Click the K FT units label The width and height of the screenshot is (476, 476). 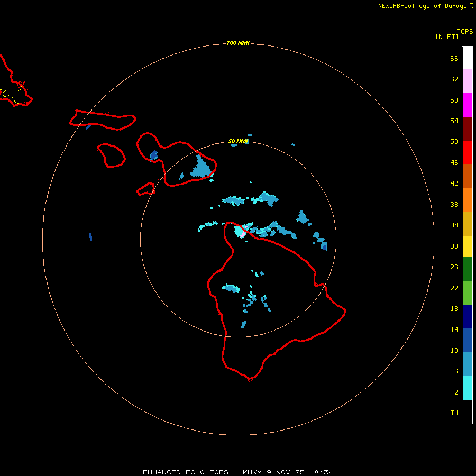(x=447, y=37)
